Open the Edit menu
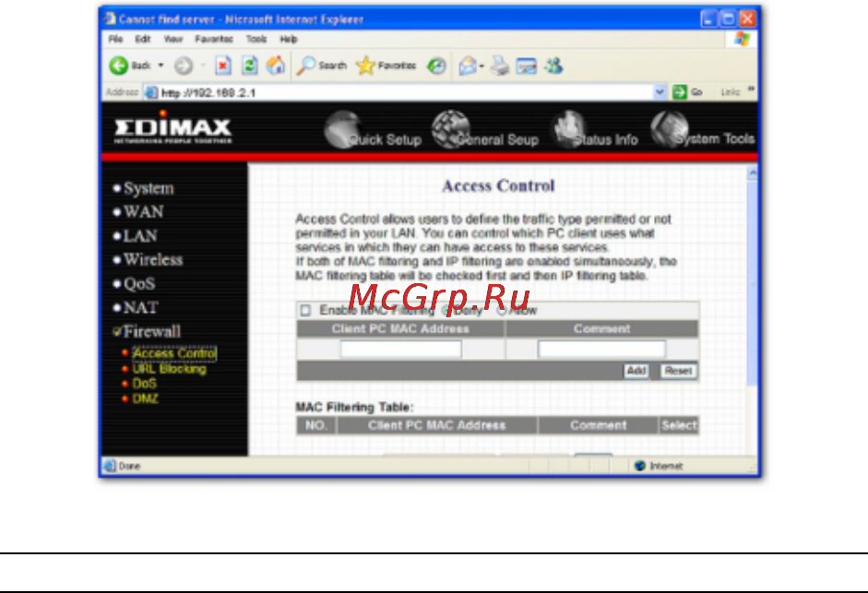Image resolution: width=868 pixels, height=593 pixels. 143,40
